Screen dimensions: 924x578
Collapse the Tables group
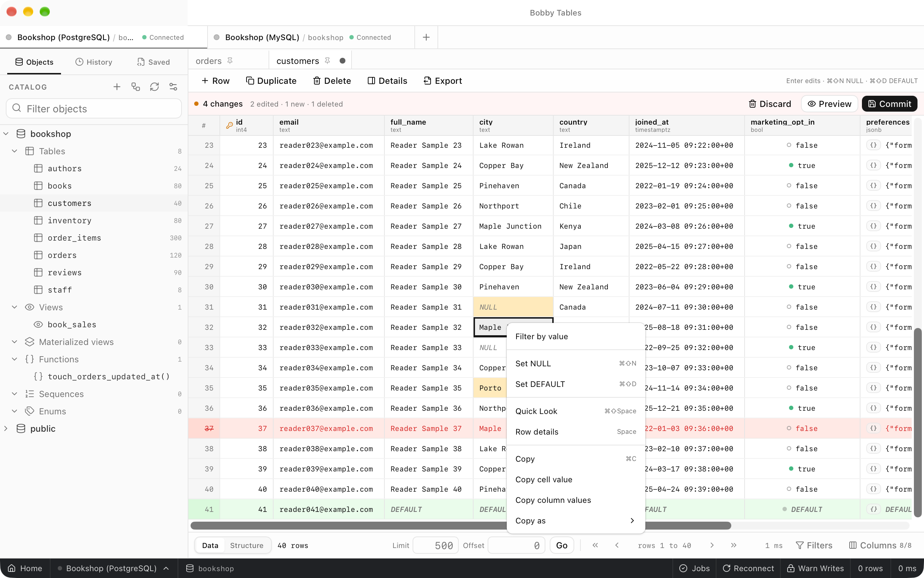tap(14, 151)
